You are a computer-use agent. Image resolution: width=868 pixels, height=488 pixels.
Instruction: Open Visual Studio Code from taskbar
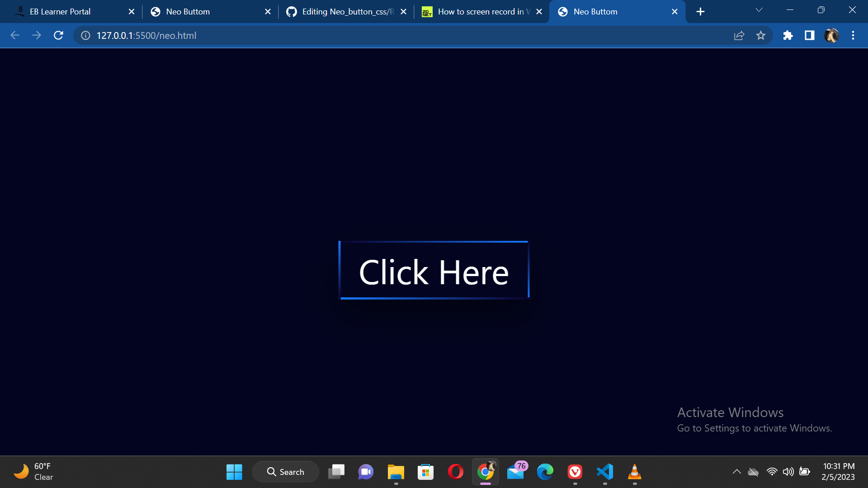(x=605, y=472)
